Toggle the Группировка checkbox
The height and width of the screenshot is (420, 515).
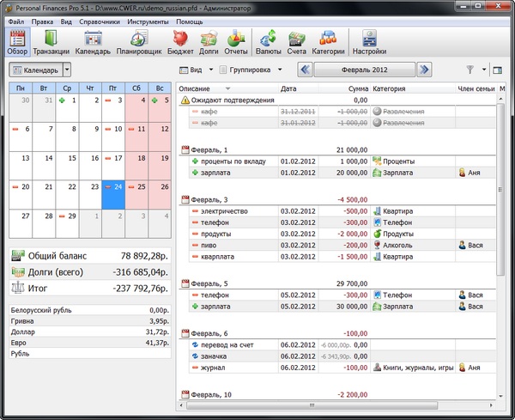(x=224, y=70)
